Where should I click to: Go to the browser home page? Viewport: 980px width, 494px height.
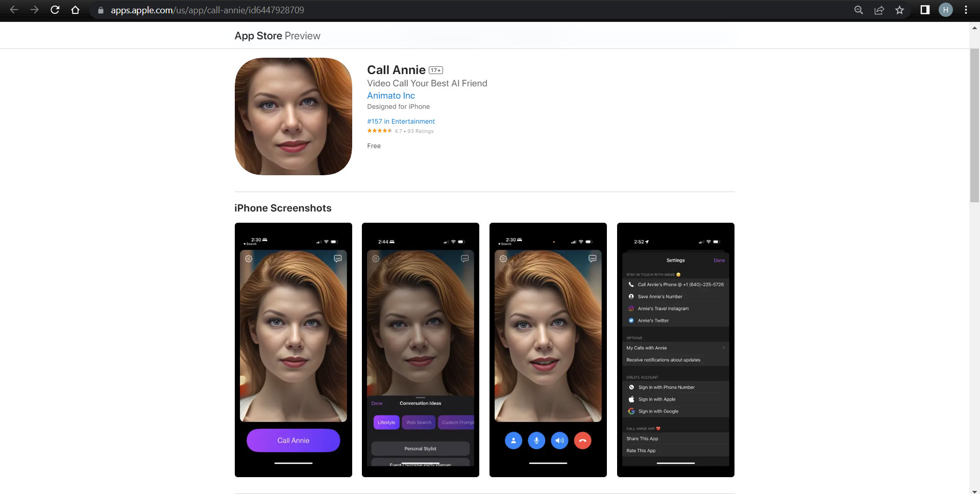click(75, 10)
